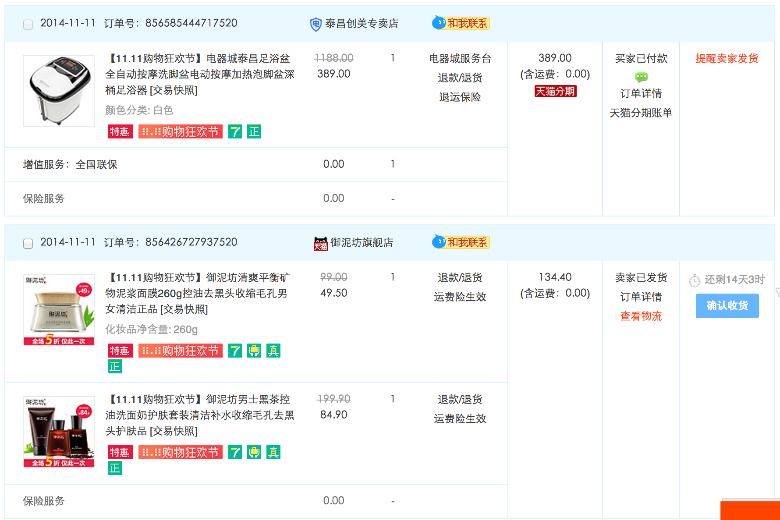
Task: Open the 泰昌创美专卖店 store link
Action: click(362, 23)
